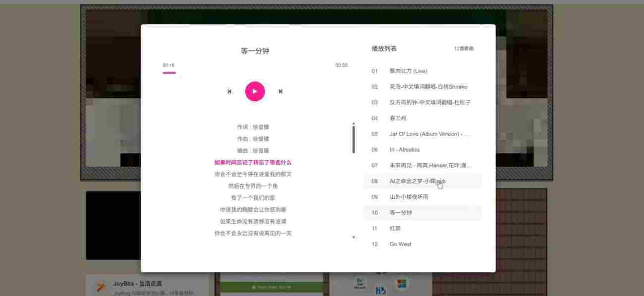Skip to the next track
644x296 pixels.
coord(280,91)
